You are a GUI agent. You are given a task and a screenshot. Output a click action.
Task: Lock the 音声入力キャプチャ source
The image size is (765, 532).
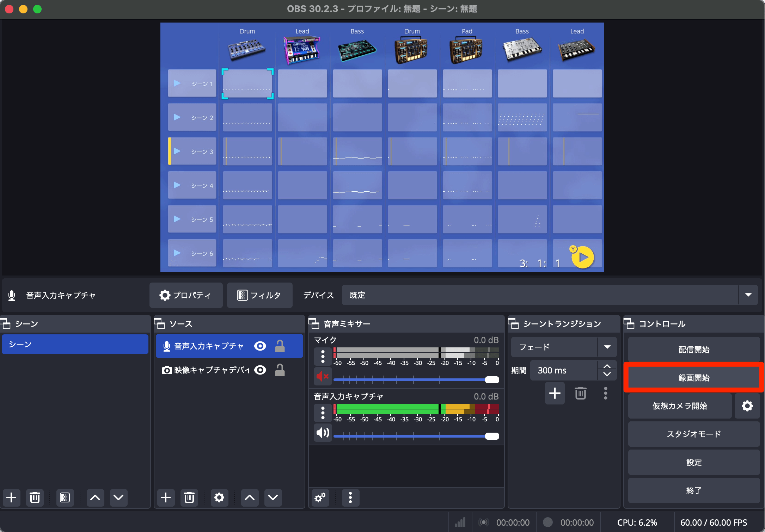[x=280, y=346]
